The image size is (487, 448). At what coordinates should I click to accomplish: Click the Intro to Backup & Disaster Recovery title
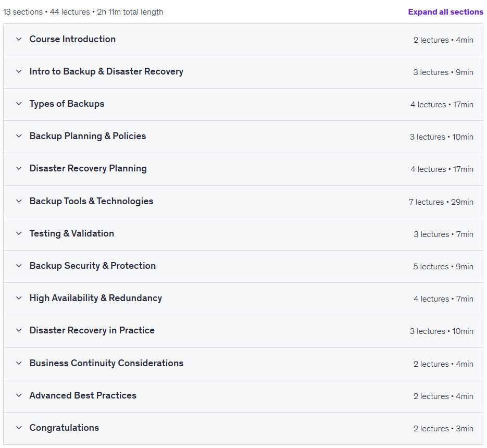click(x=106, y=71)
